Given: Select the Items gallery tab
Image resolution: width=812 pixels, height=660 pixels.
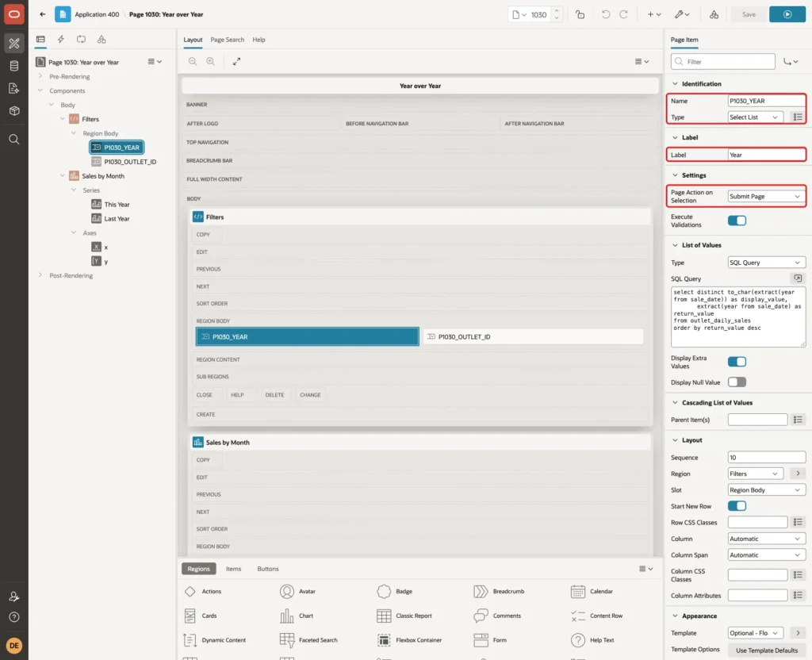Looking at the screenshot, I should click(x=234, y=569).
